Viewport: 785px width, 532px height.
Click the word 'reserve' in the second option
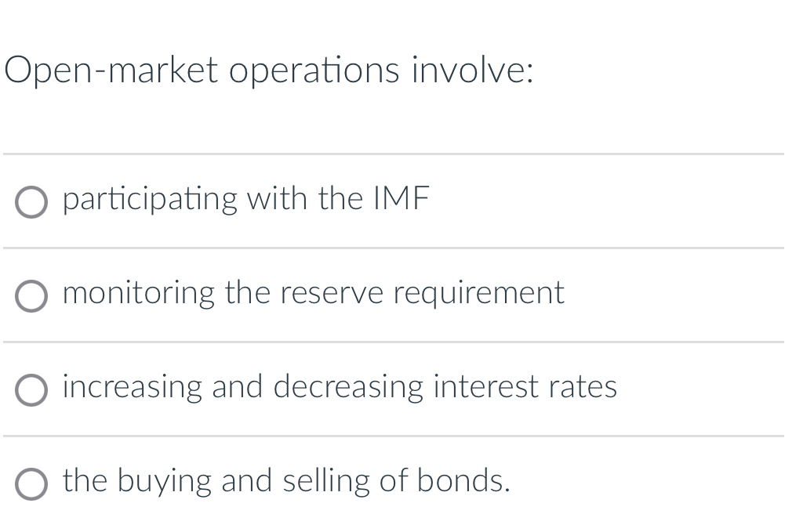332,295
